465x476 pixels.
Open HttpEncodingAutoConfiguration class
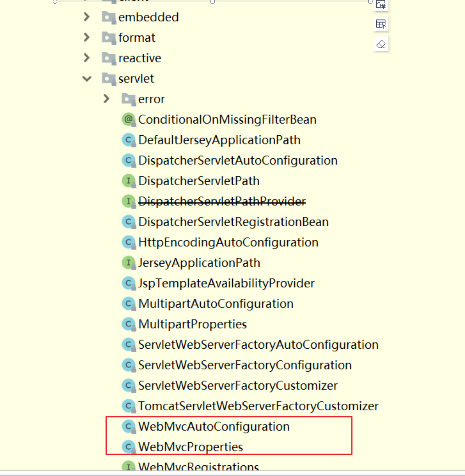[x=228, y=242]
